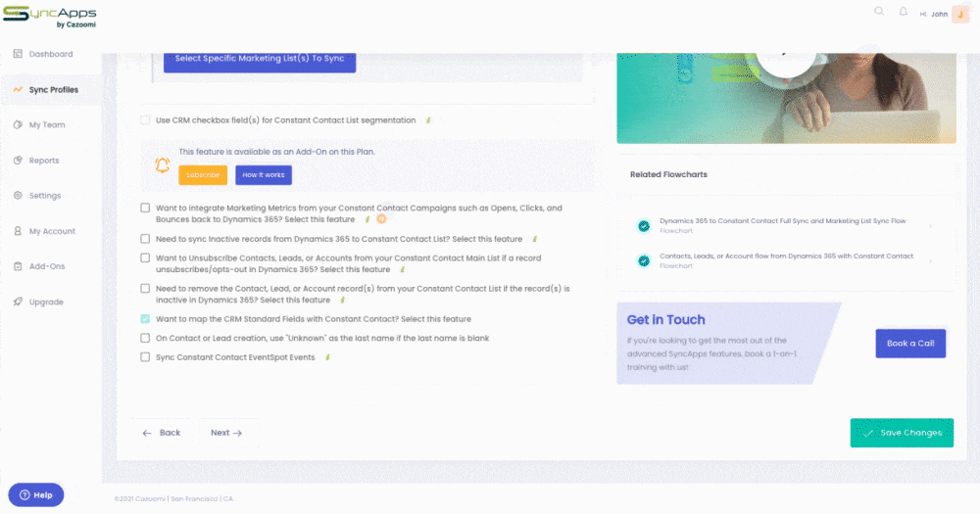The width and height of the screenshot is (980, 514).
Task: Click icon of Full Sync flowchart item
Action: click(x=644, y=225)
